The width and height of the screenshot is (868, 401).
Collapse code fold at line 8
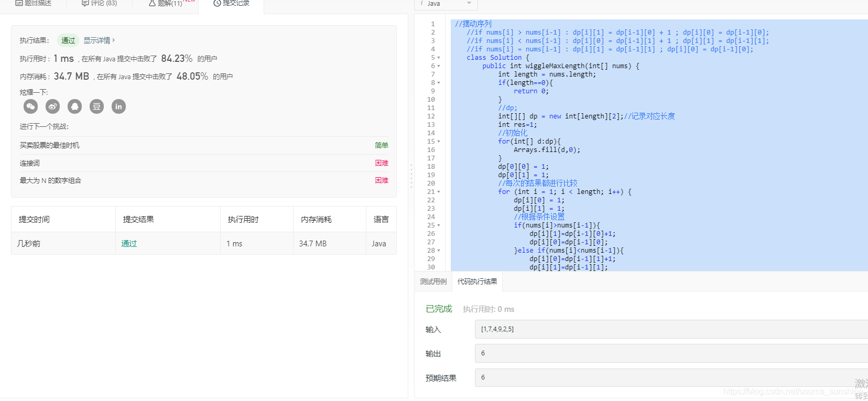click(x=439, y=83)
